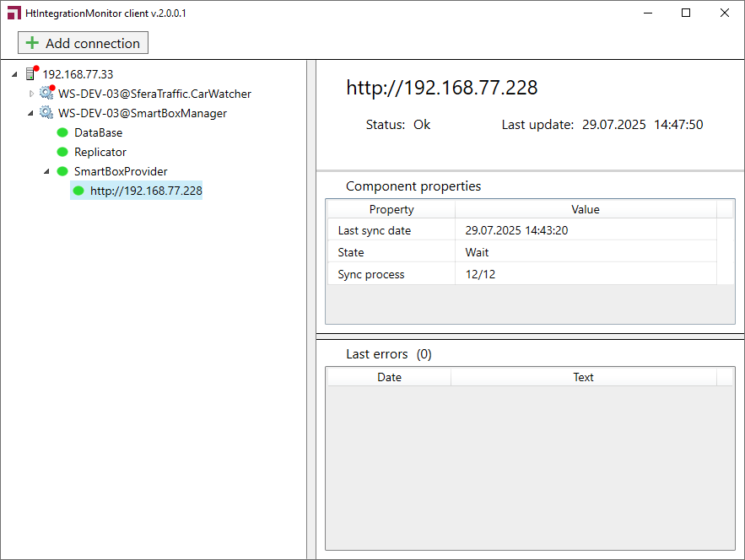Click the gear icon for SferaTraffic.CarWatcher
Viewport: 745px width, 560px height.
(x=46, y=94)
